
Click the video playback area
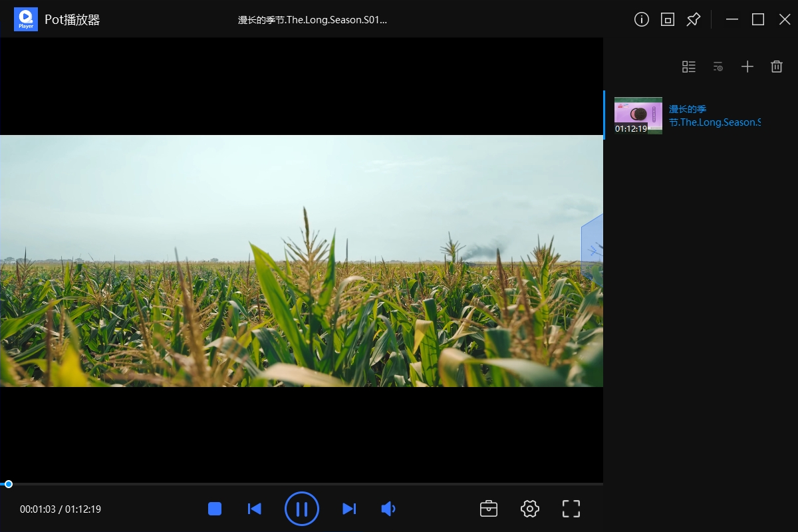tap(301, 261)
